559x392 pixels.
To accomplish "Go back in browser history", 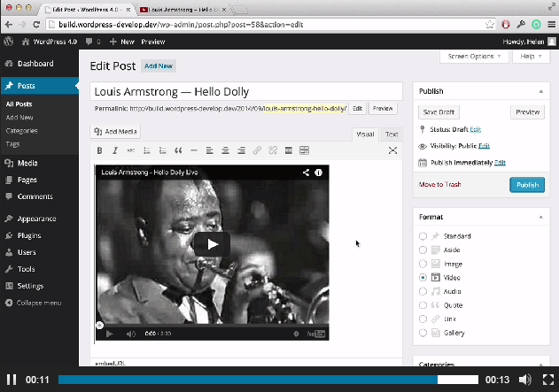I will (x=9, y=25).
